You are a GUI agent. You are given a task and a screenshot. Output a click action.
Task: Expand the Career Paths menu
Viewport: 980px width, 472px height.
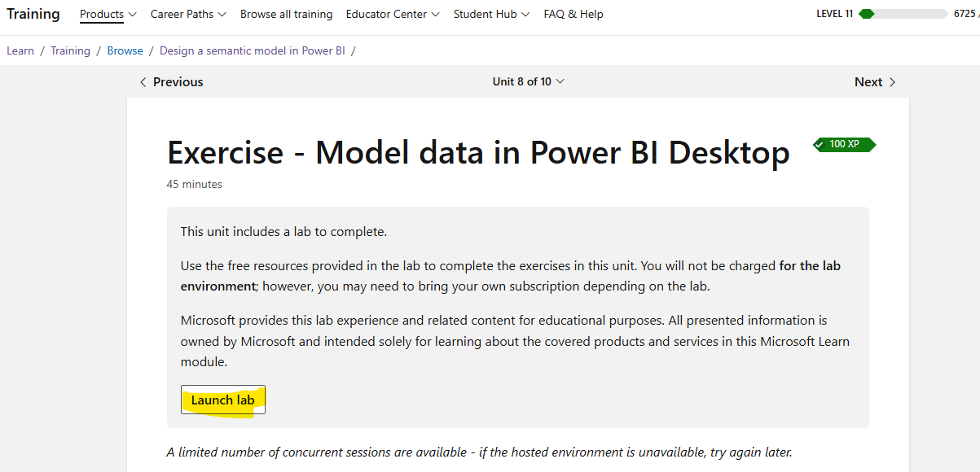[x=188, y=14]
